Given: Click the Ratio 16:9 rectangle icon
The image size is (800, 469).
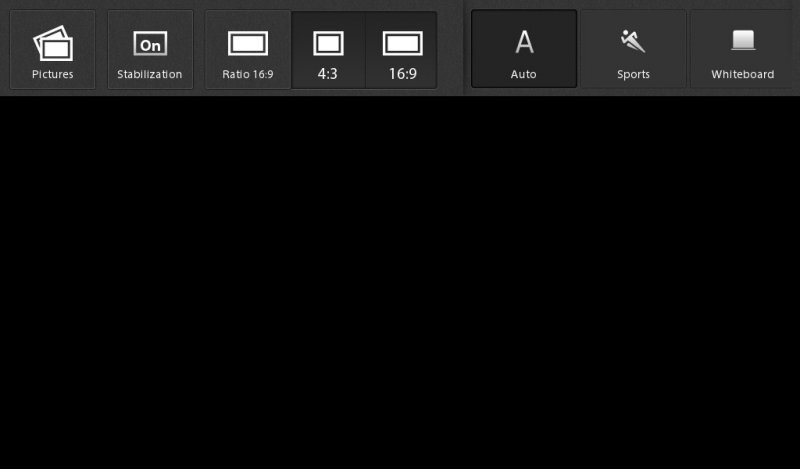Looking at the screenshot, I should [248, 43].
